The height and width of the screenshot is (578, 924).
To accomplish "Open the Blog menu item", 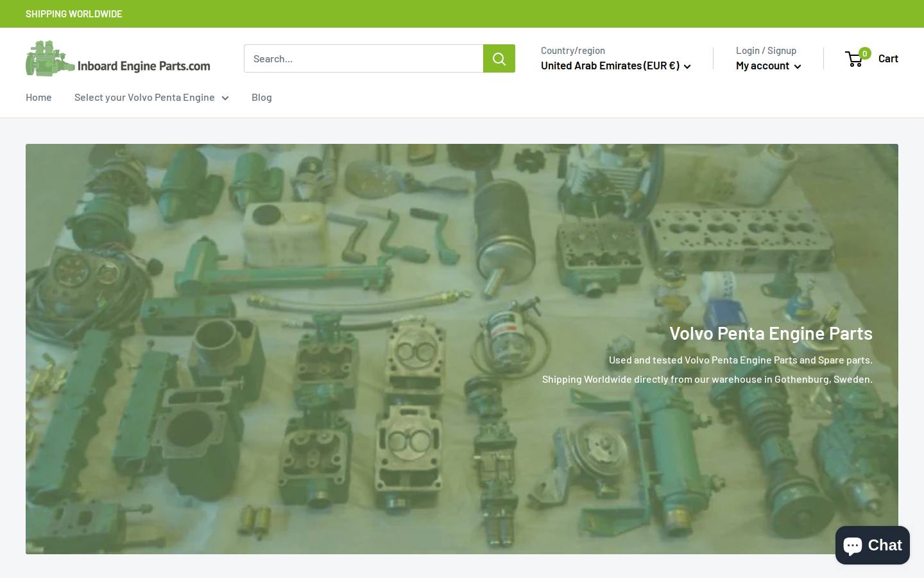I will (x=262, y=98).
